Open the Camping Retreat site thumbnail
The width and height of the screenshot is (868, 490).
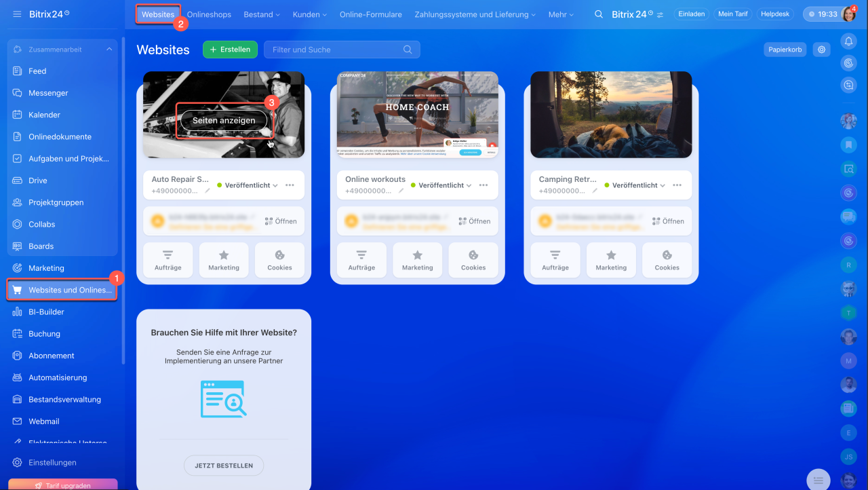click(x=611, y=115)
